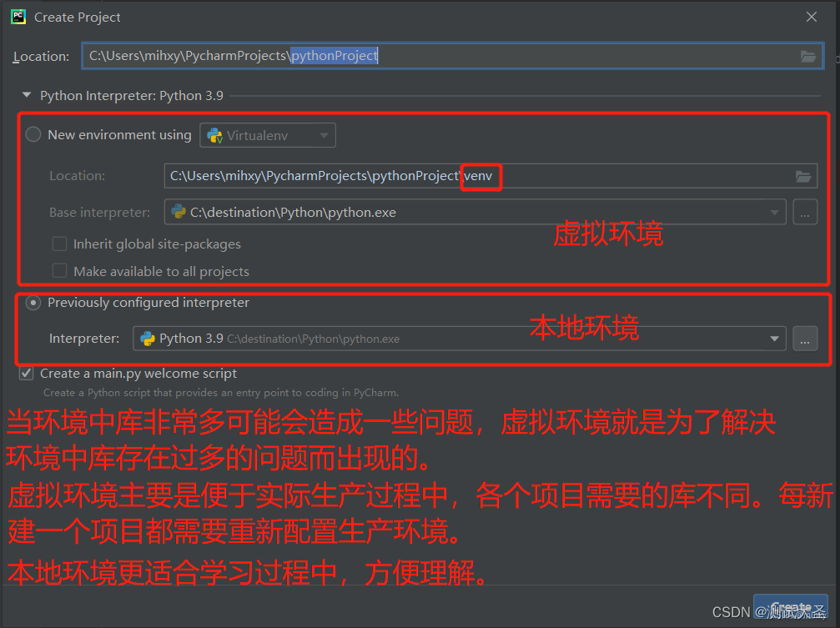Uncheck Create a main.py welcome script
840x628 pixels.
tap(26, 373)
